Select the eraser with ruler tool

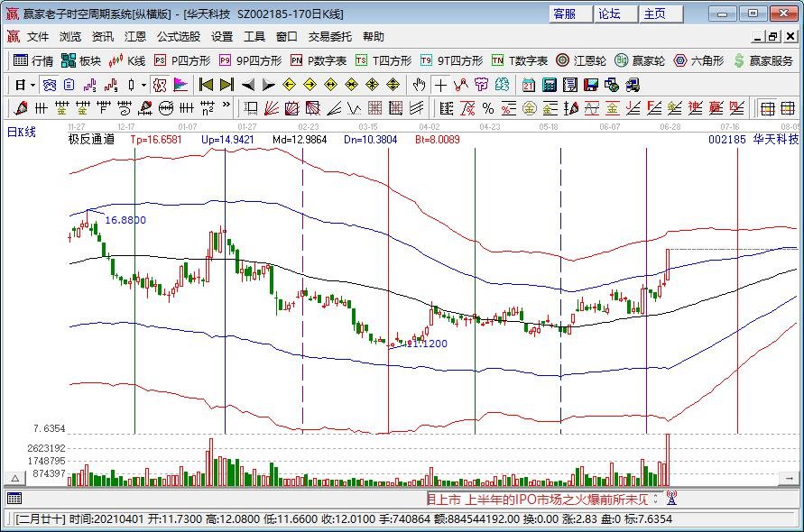tap(145, 107)
